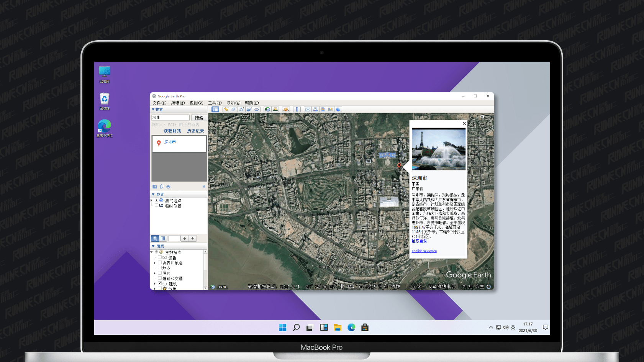Enable the 地点 layer checkbox
The width and height of the screenshot is (644, 362).
click(x=160, y=268)
